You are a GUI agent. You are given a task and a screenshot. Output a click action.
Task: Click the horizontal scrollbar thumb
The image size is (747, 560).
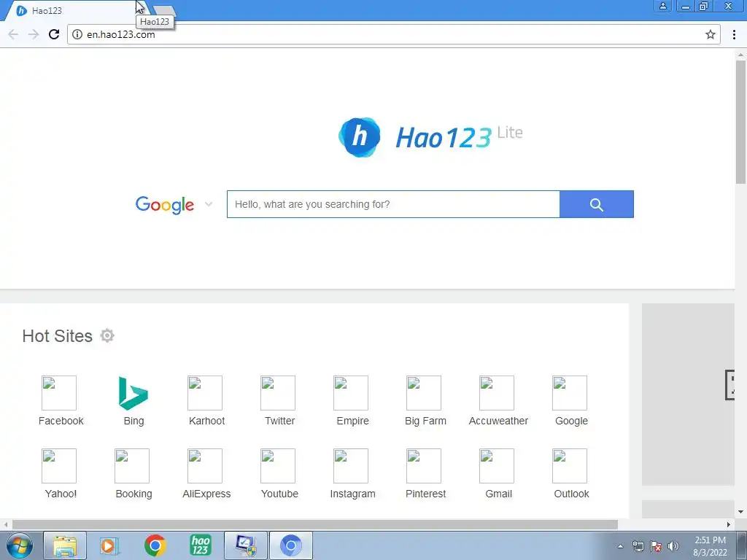click(x=315, y=524)
